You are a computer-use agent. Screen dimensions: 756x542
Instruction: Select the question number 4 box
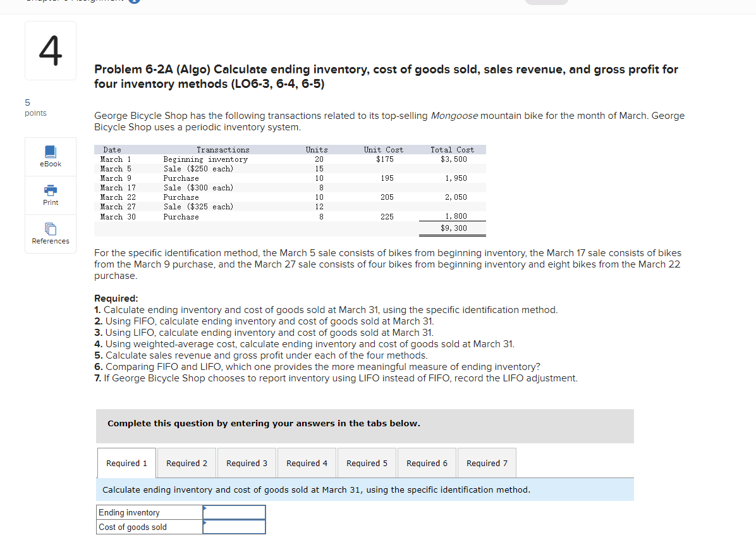pos(50,51)
